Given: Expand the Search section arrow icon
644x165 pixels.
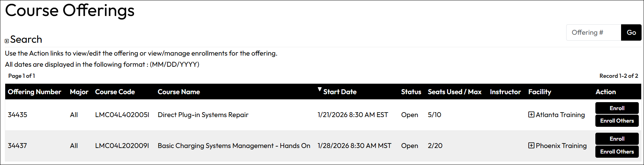Looking at the screenshot, I should tap(7, 41).
